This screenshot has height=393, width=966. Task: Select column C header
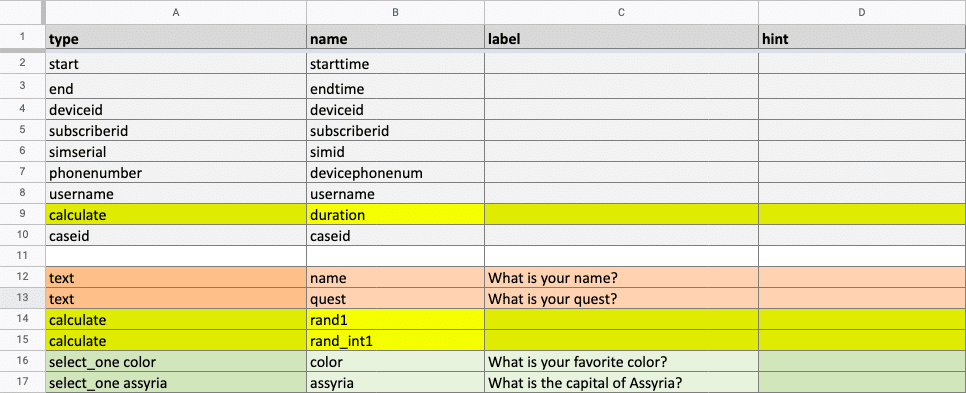[622, 12]
